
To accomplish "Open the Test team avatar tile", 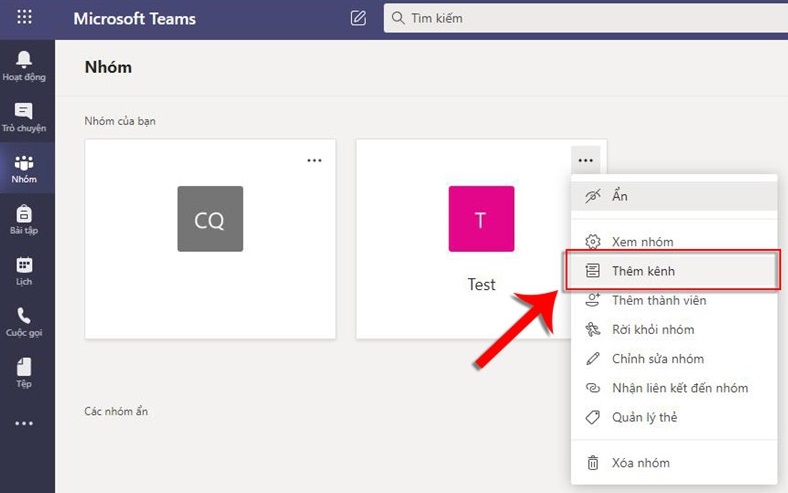I will pos(481,219).
